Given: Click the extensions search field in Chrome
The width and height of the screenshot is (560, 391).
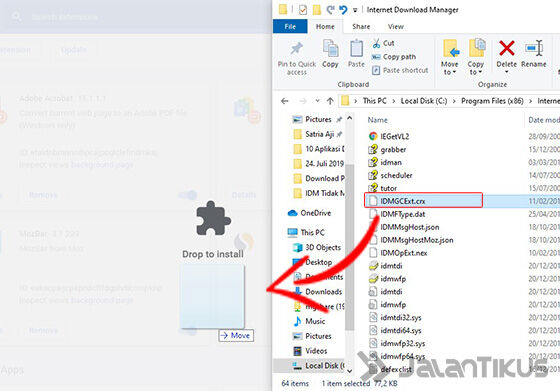Looking at the screenshot, I should coord(64,17).
